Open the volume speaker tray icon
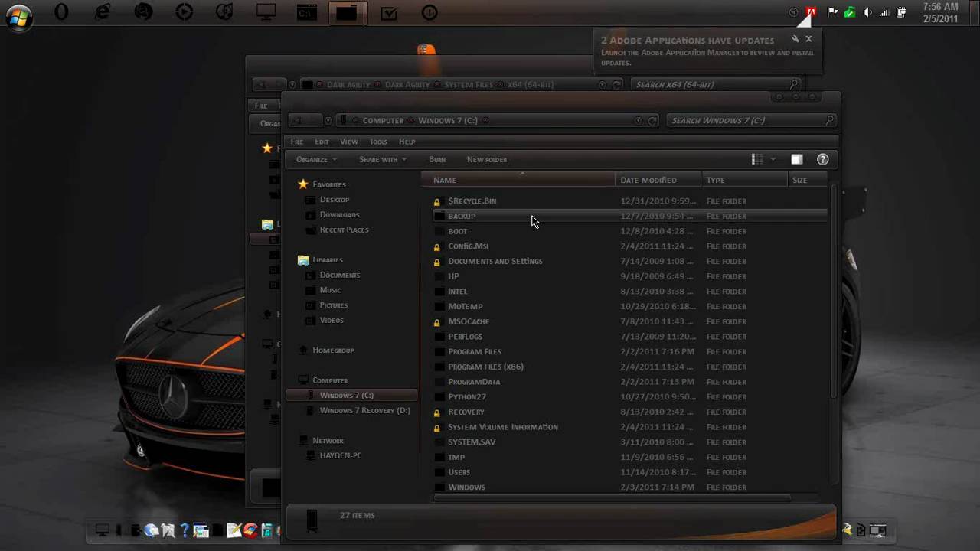This screenshot has height=551, width=980. (x=867, y=12)
